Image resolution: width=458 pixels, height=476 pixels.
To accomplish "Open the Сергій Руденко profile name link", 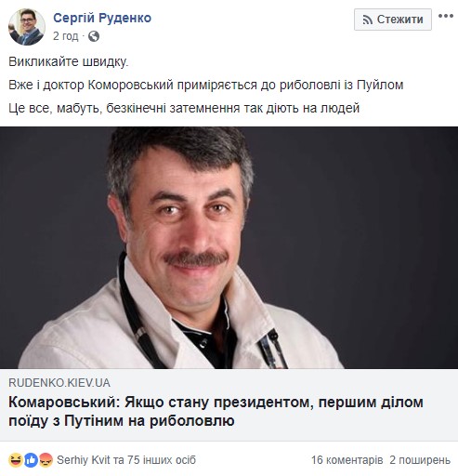I will [102, 18].
